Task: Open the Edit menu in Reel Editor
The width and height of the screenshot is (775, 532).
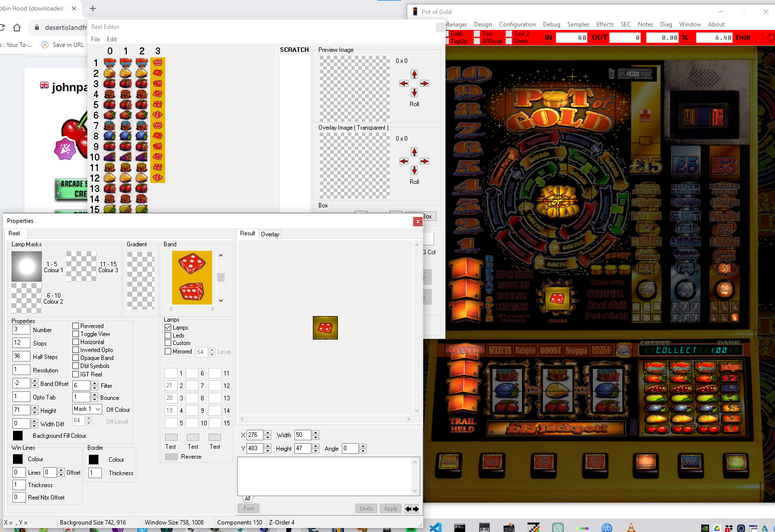Action: point(112,39)
